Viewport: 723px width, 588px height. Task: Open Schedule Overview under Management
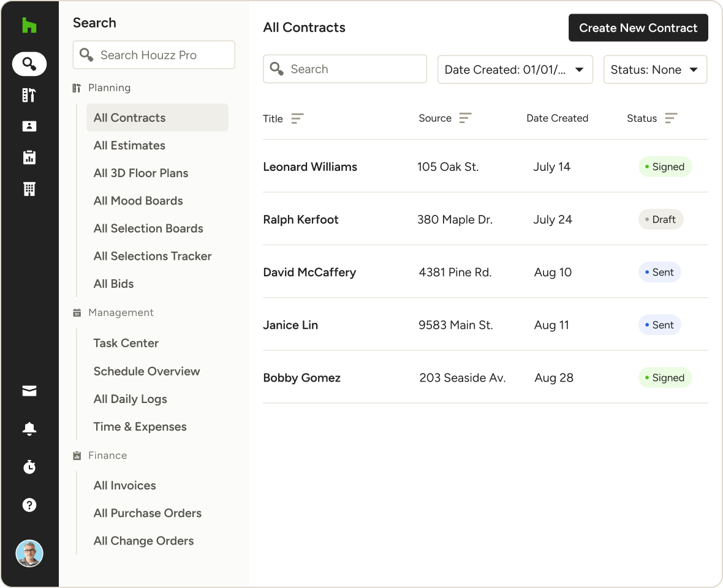pyautogui.click(x=146, y=371)
